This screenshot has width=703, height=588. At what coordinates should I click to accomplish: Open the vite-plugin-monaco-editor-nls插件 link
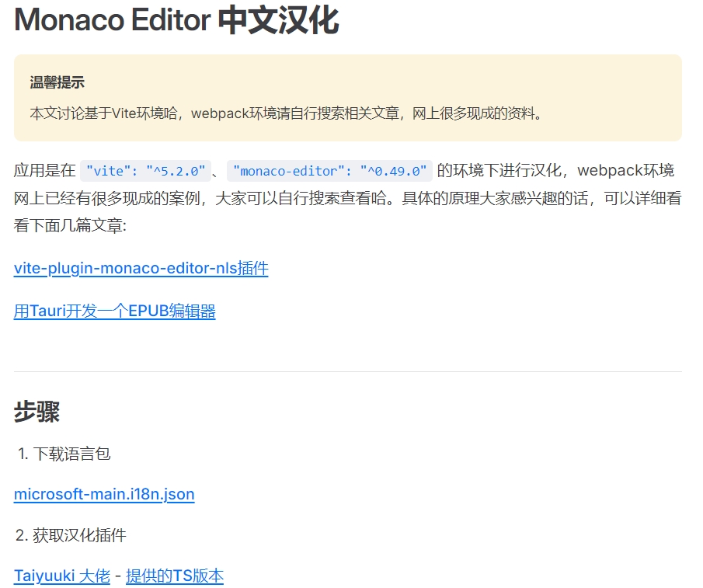tap(141, 268)
